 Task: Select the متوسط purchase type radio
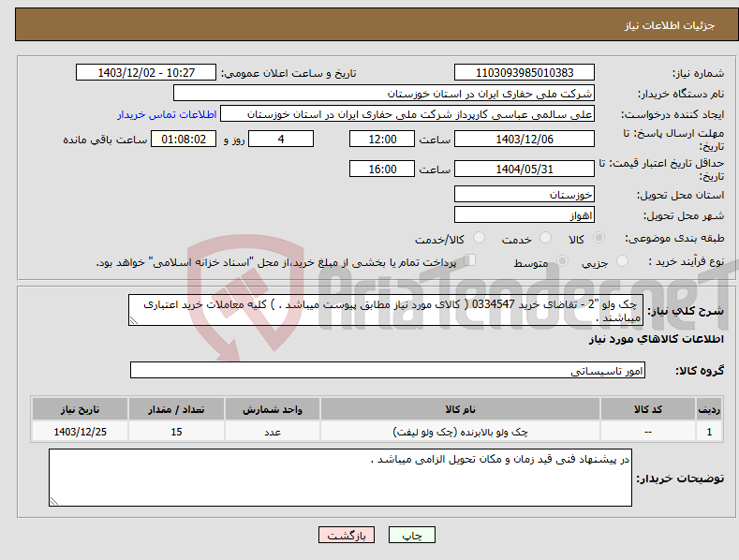[562, 260]
